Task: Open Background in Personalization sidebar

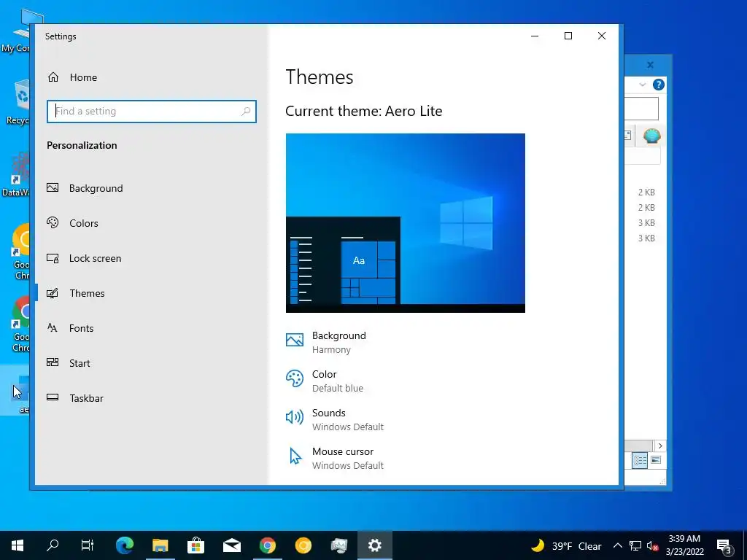Action: point(152,188)
